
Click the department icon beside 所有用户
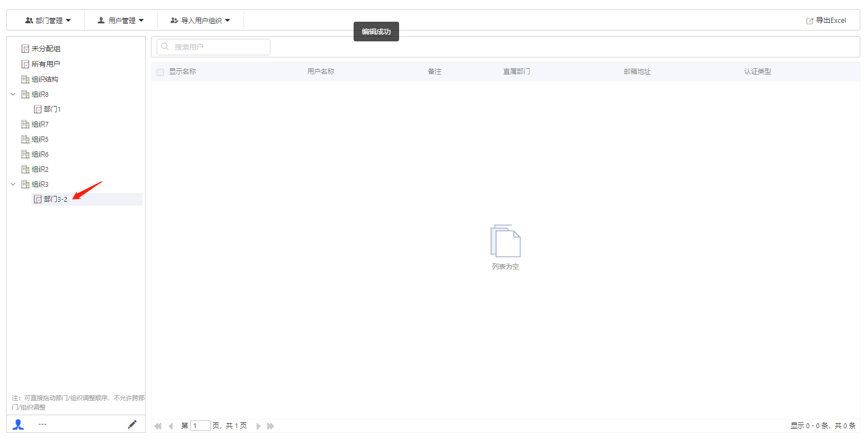[25, 64]
